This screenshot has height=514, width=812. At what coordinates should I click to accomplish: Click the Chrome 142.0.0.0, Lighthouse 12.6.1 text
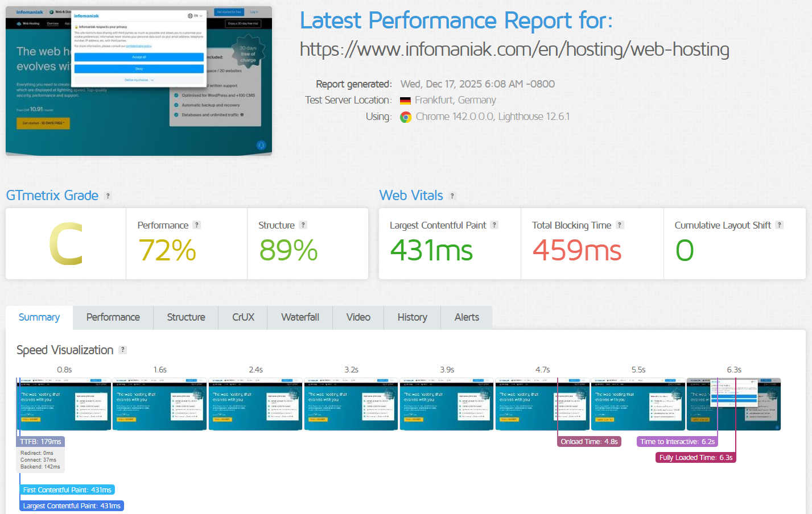click(493, 117)
